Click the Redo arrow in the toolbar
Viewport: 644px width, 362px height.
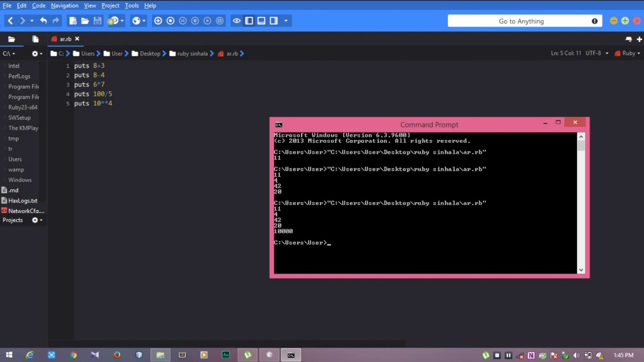[56, 21]
